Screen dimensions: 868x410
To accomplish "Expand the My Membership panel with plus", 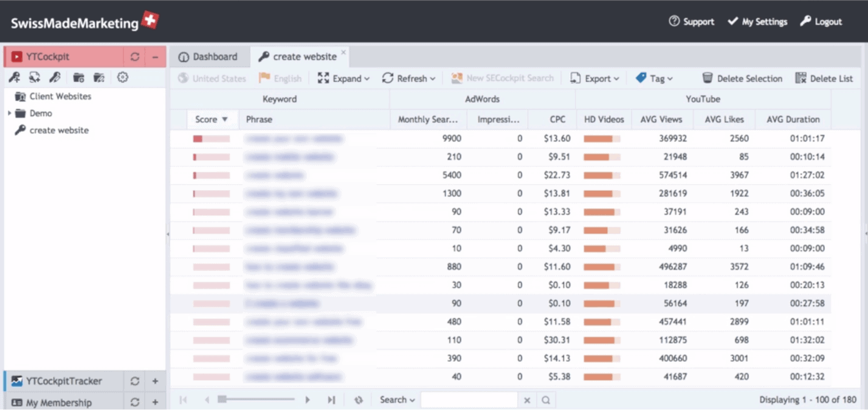I will (155, 402).
